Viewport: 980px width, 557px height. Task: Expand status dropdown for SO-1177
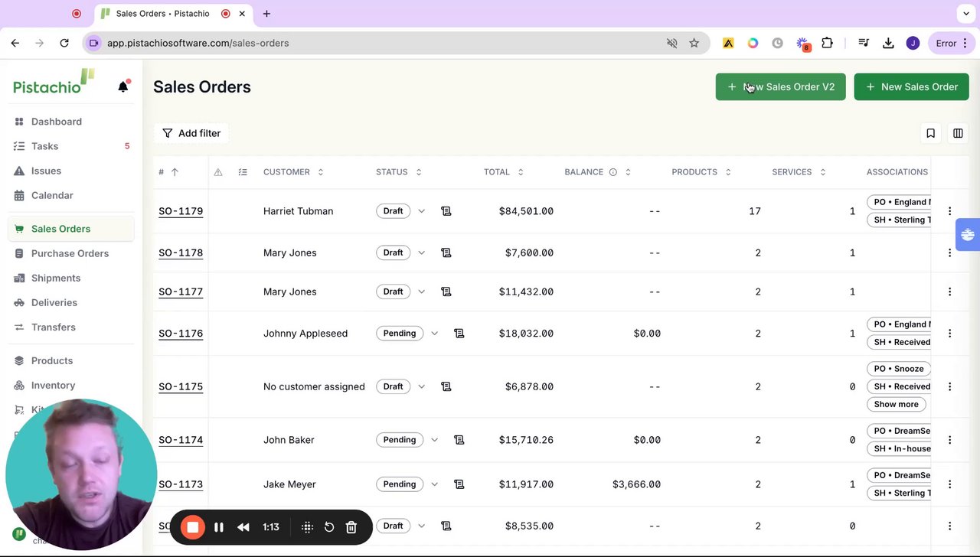point(421,292)
